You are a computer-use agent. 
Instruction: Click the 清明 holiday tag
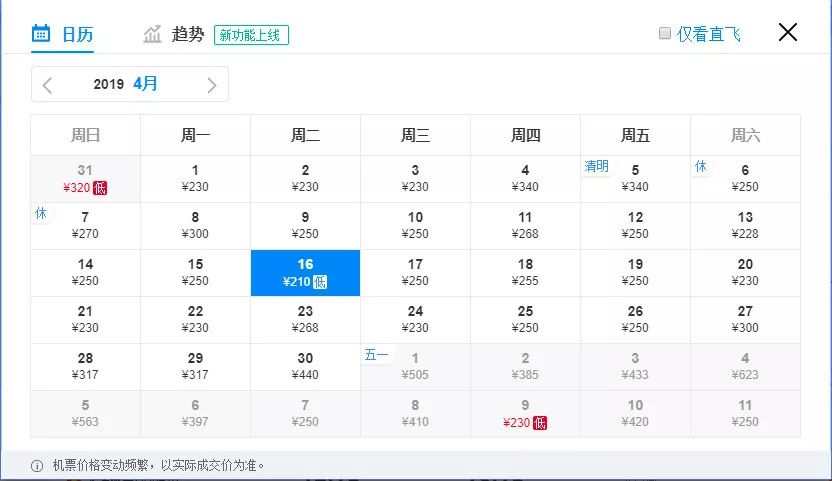click(596, 166)
